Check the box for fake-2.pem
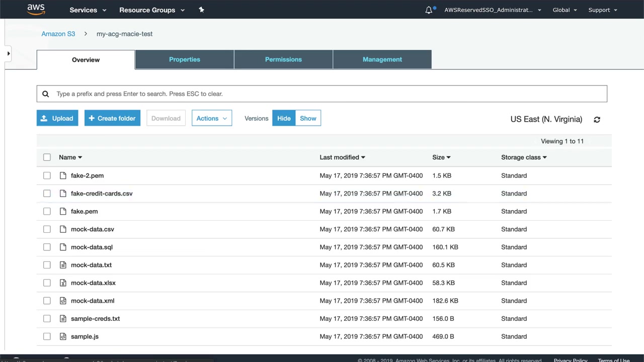The height and width of the screenshot is (362, 644). 47,175
